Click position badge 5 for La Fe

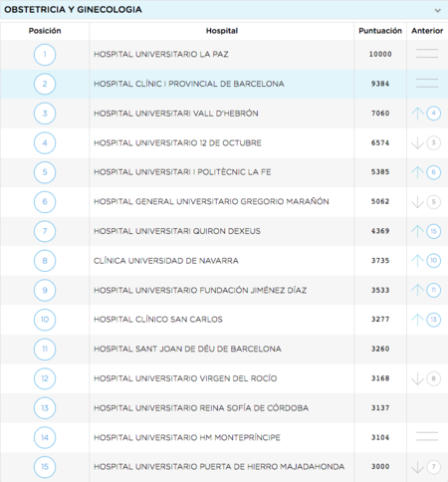(x=45, y=172)
